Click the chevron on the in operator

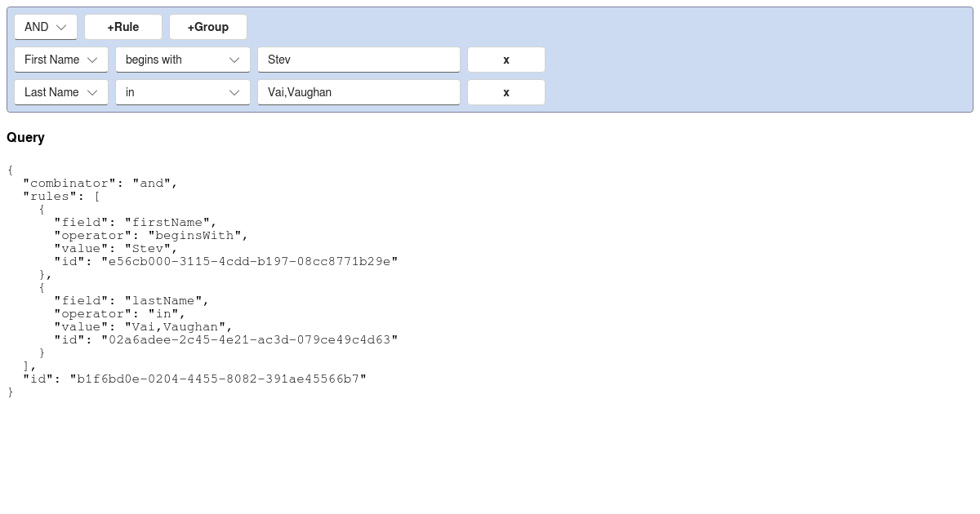coord(235,92)
